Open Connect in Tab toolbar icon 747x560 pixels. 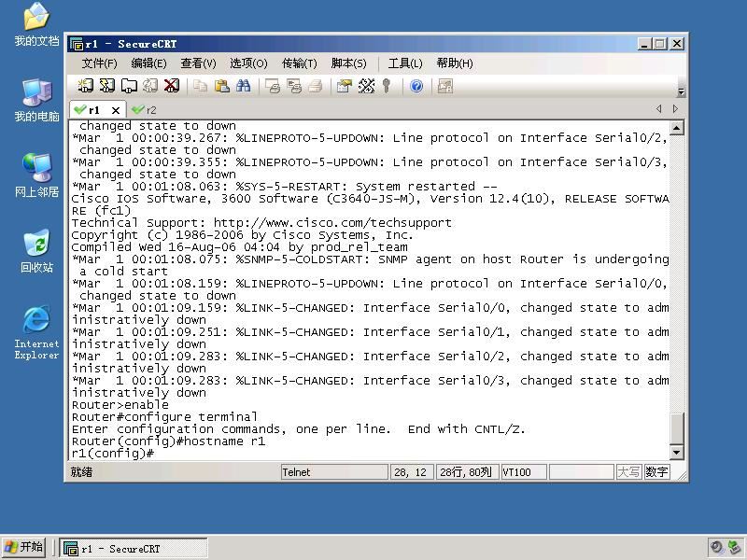click(x=129, y=86)
